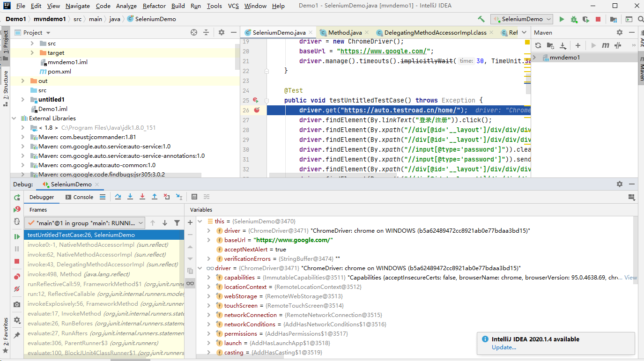Click the Step Out up-arrow icon
The width and height of the screenshot is (644, 361).
(155, 197)
